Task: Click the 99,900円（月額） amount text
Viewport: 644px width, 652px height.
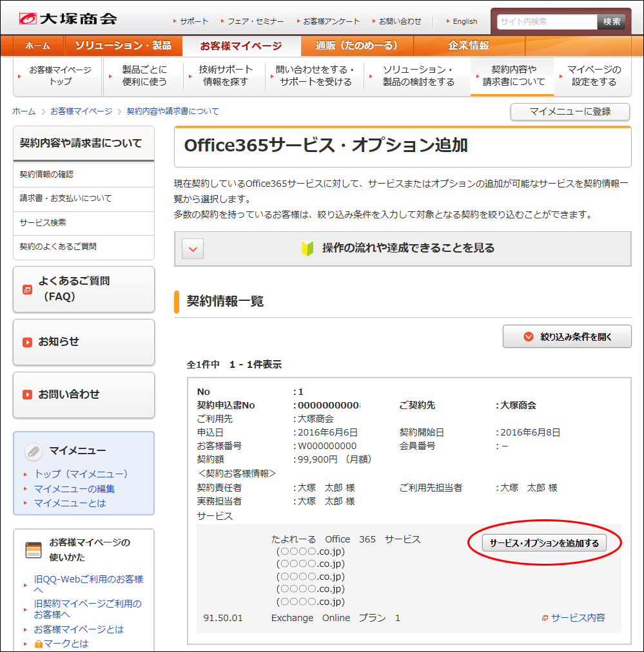Action: point(335,459)
